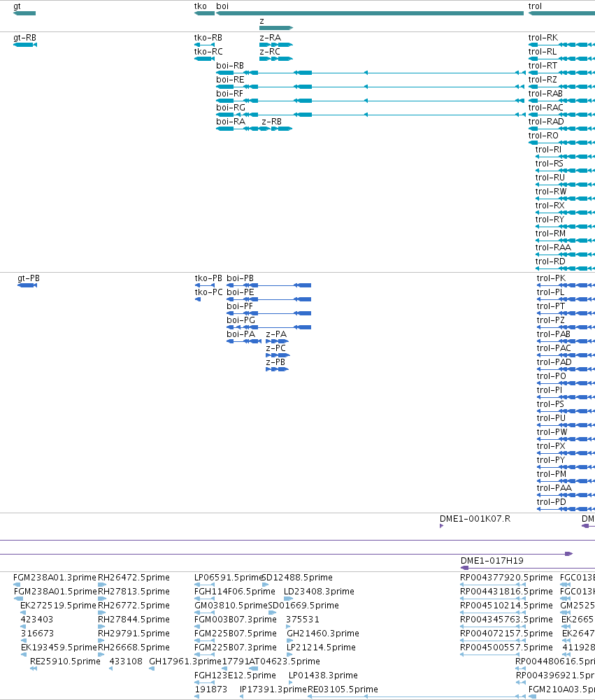Click the DME1-001K07.R clone label
The width and height of the screenshot is (595, 700).
[475, 519]
